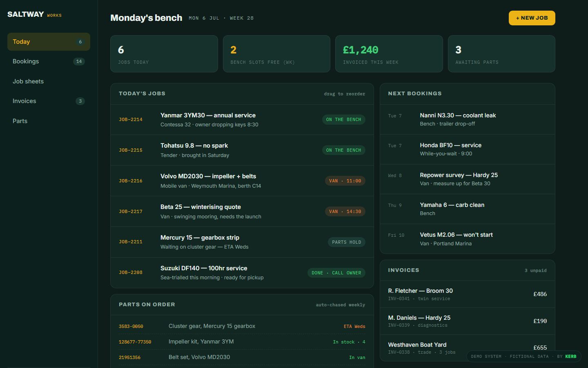The image size is (588, 368).
Task: Click the + New Job button
Action: (x=532, y=18)
